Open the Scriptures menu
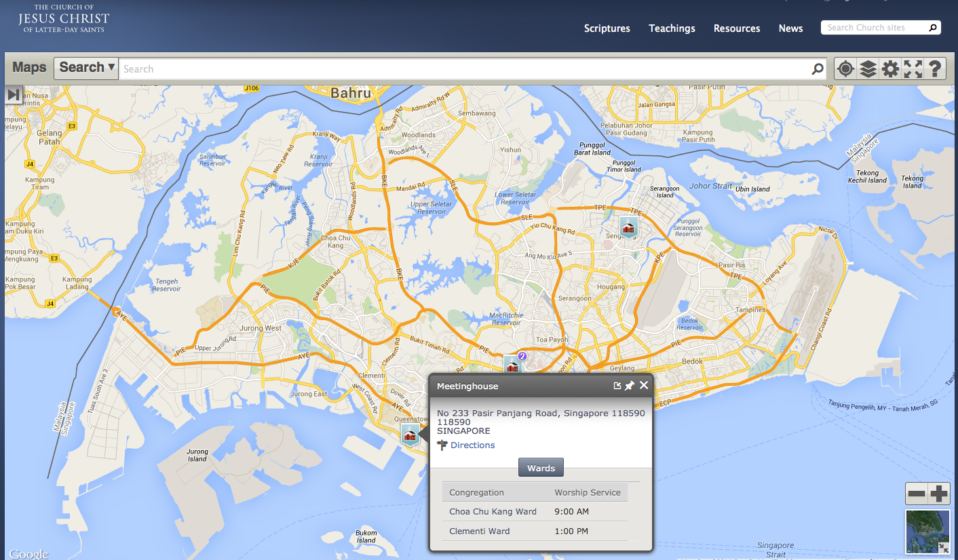Screen dimensions: 958x560 pyautogui.click(x=607, y=28)
